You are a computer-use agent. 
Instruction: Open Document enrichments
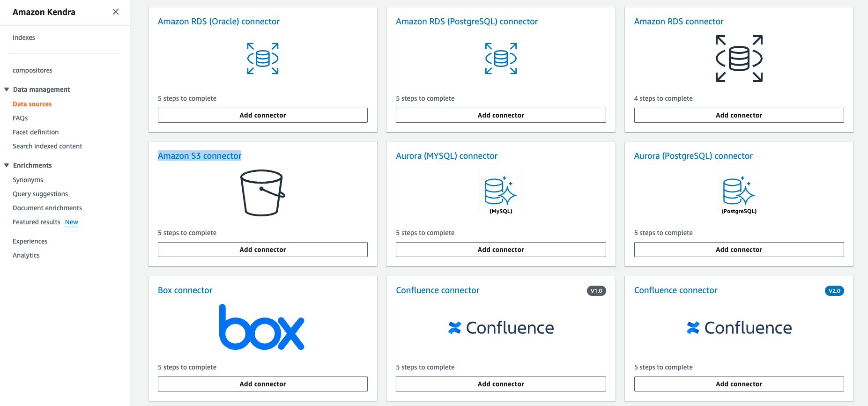point(47,208)
